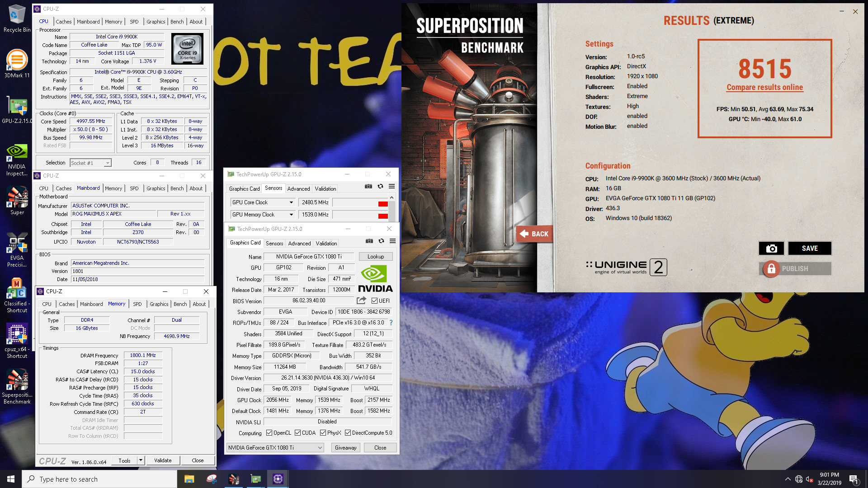
Task: Click the BACK button in Superposition
Action: pos(534,234)
